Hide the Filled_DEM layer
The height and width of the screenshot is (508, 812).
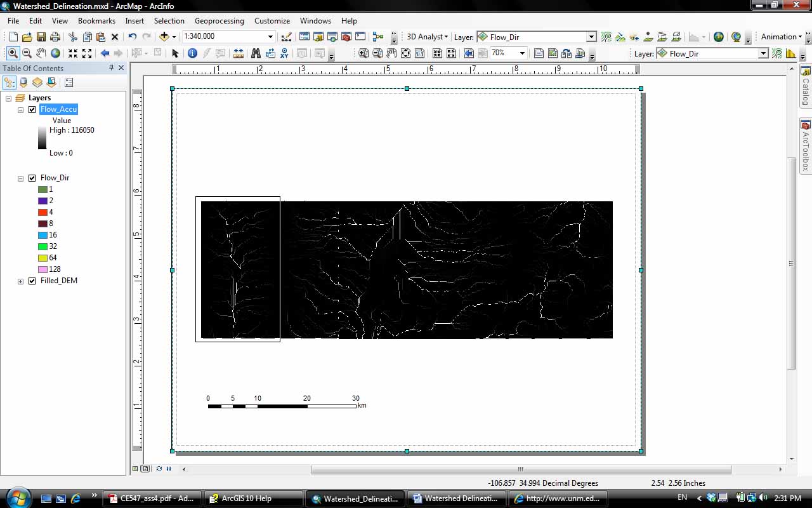(32, 281)
